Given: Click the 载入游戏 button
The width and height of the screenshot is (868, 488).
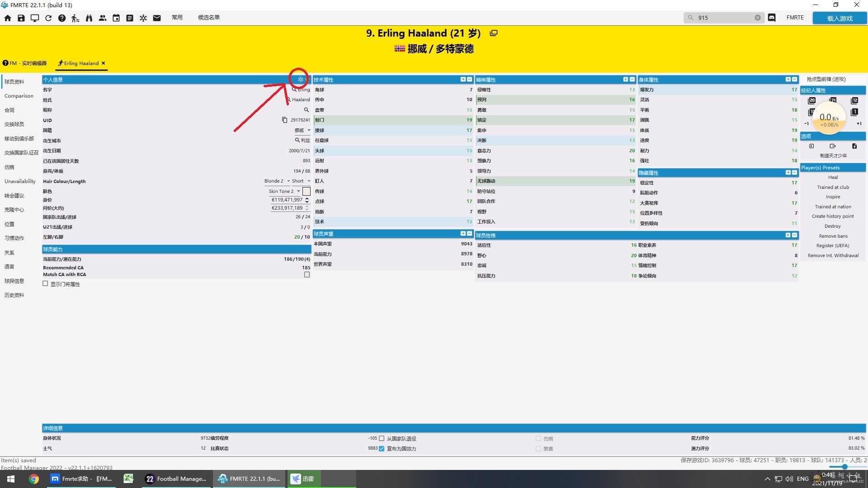Looking at the screenshot, I should point(840,18).
